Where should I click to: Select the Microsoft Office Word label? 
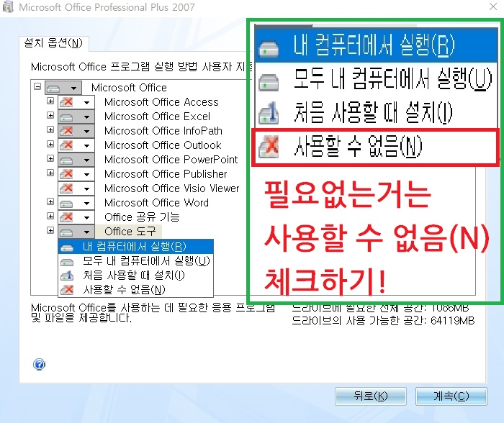point(156,203)
